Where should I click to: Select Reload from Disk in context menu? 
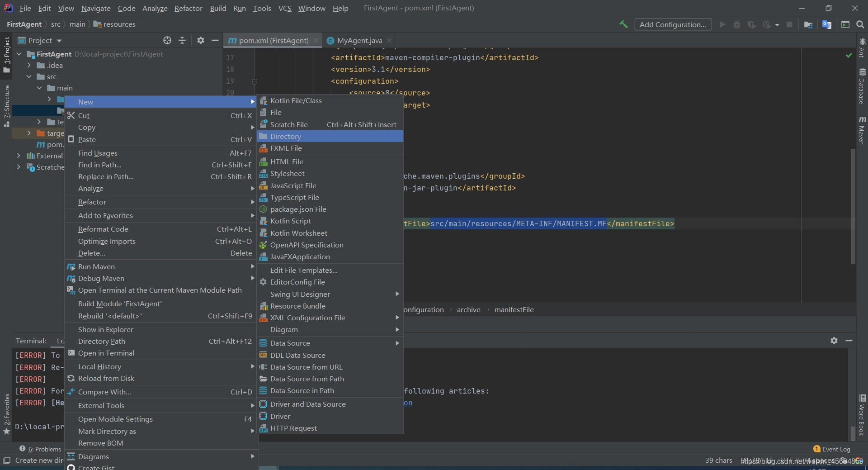tap(161, 378)
